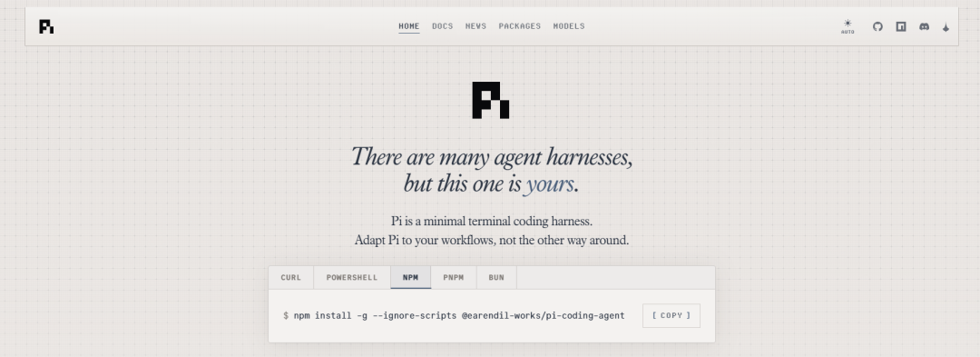Click the italic word 'yours' in headline
Viewport: 980px width, 357px height.
point(549,184)
